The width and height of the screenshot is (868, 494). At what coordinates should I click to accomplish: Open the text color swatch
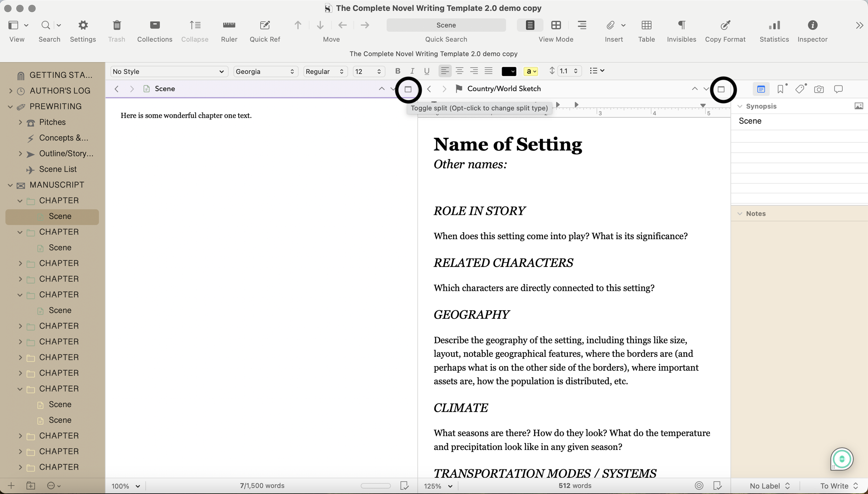point(509,71)
